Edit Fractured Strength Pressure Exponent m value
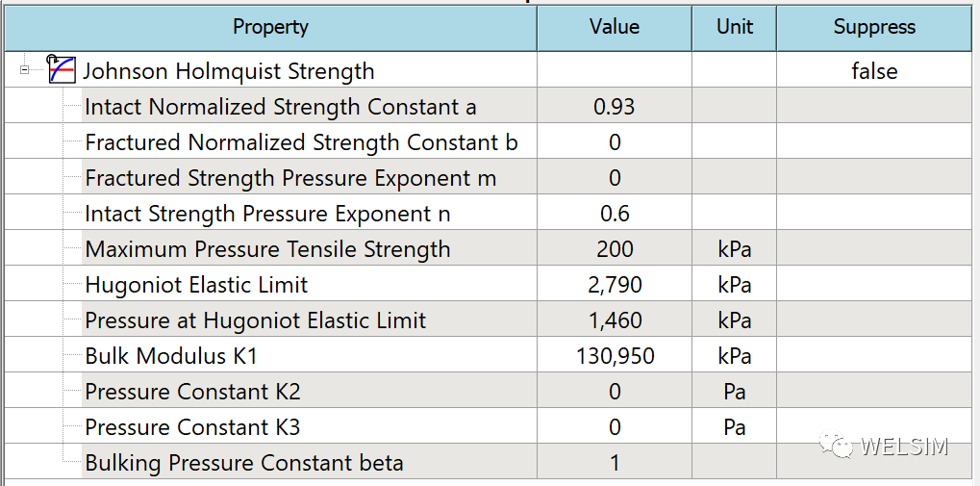Screen dimensions: 980x486 615,178
